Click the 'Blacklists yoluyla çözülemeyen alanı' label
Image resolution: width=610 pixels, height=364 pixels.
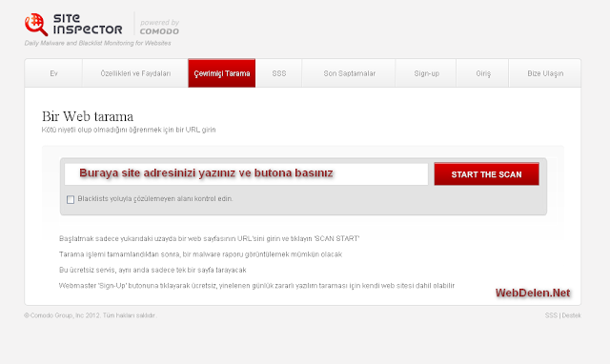click(x=154, y=199)
